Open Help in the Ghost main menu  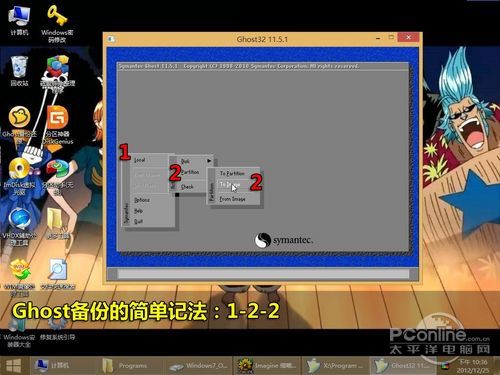tap(138, 211)
